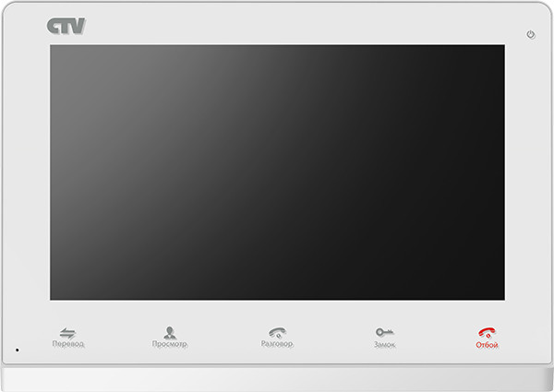Tap the Просмотр person silhouette icon

tap(170, 332)
